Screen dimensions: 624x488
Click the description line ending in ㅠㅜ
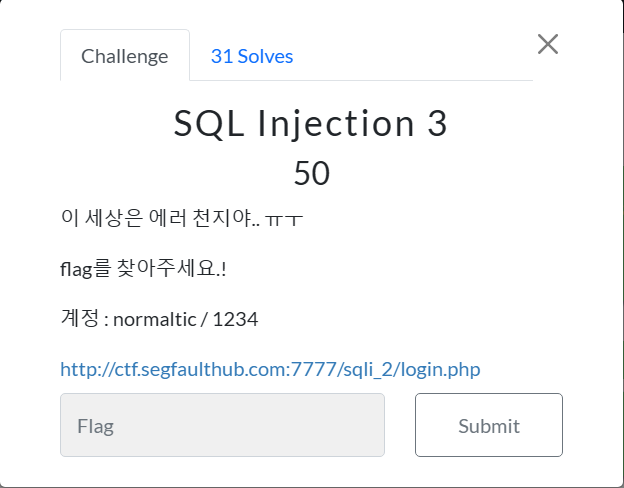click(x=182, y=218)
